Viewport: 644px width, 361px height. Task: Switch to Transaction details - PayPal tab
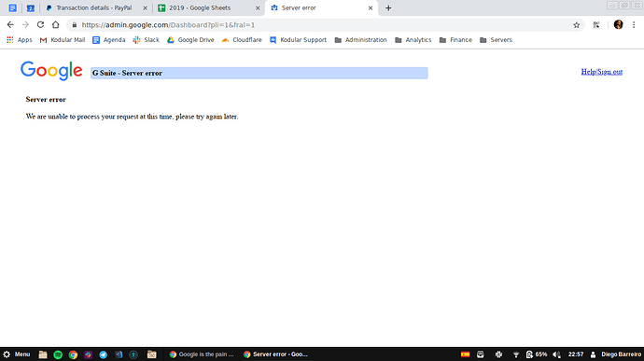point(94,7)
